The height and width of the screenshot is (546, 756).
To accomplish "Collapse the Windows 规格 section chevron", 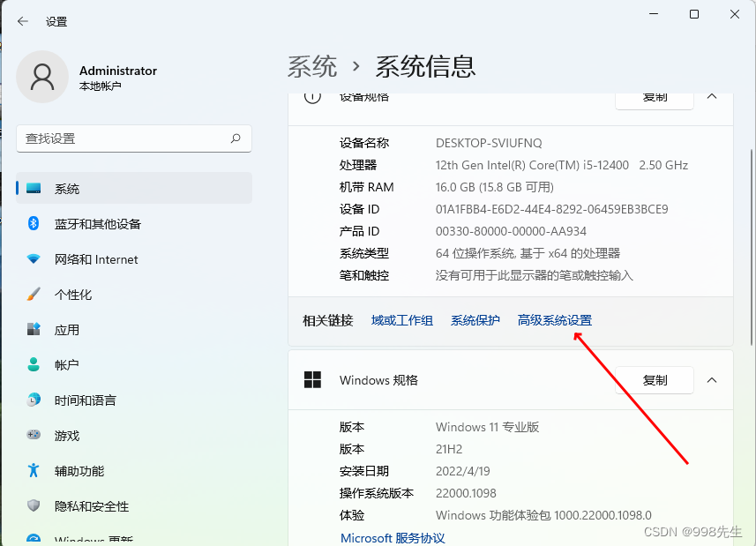I will click(712, 380).
